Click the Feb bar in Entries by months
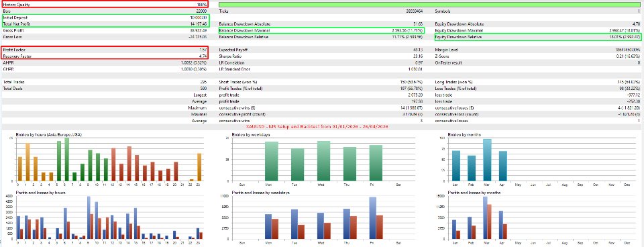Screen dimensions: 644x247 click(472, 168)
